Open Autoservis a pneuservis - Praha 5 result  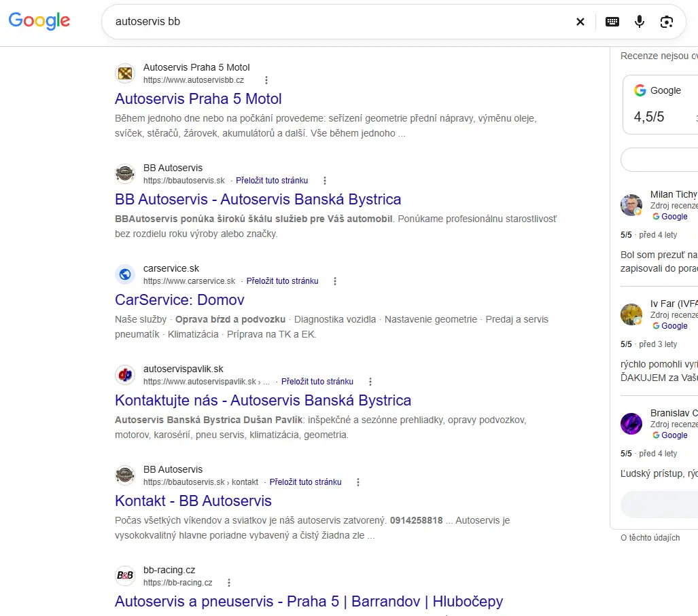pos(309,601)
